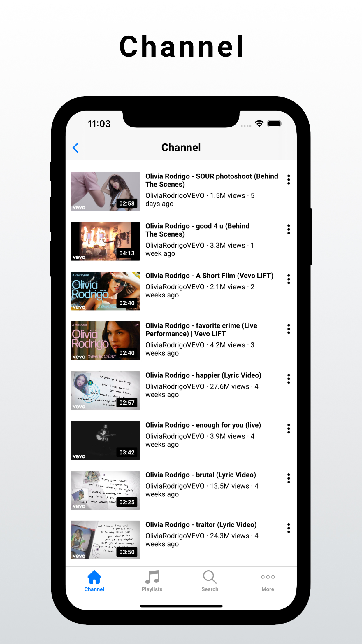This screenshot has width=362, height=644.
Task: Open options for SOUR photoshoot video
Action: tap(289, 180)
